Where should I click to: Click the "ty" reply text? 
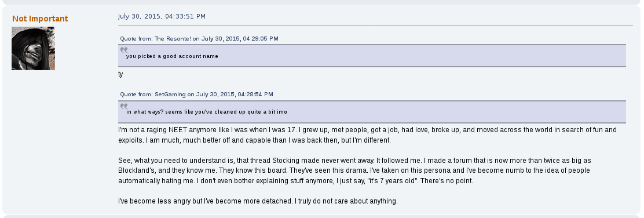click(120, 74)
